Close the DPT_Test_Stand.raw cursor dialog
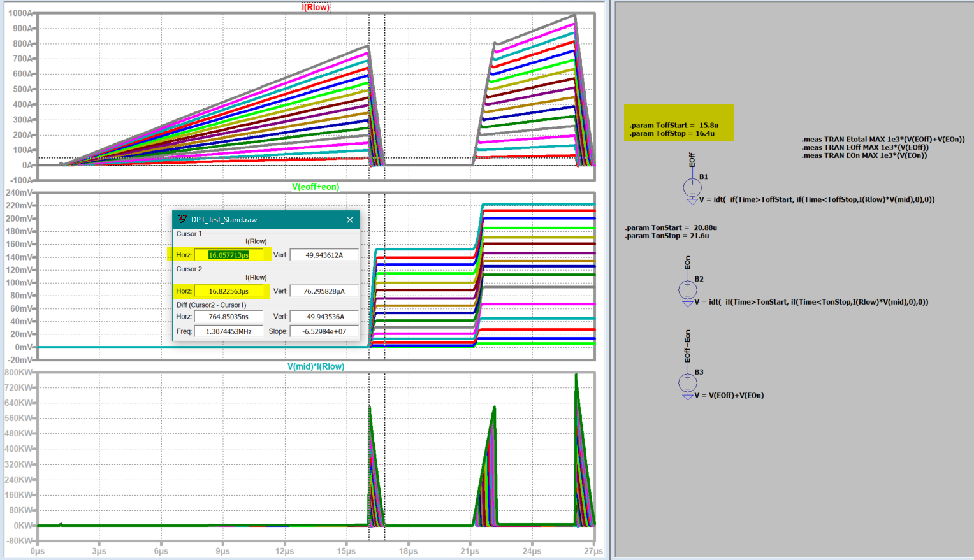Screen dimensions: 974x560 tap(350, 220)
